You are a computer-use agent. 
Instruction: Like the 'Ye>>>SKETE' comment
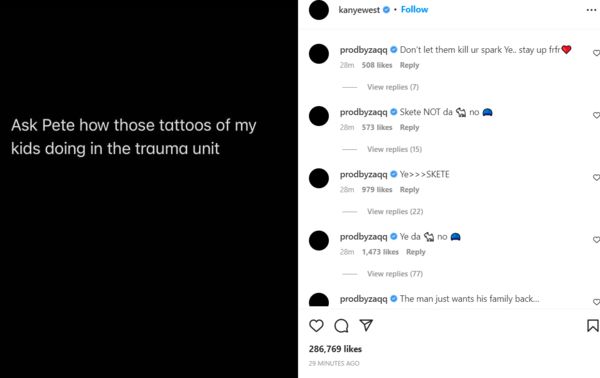596,178
